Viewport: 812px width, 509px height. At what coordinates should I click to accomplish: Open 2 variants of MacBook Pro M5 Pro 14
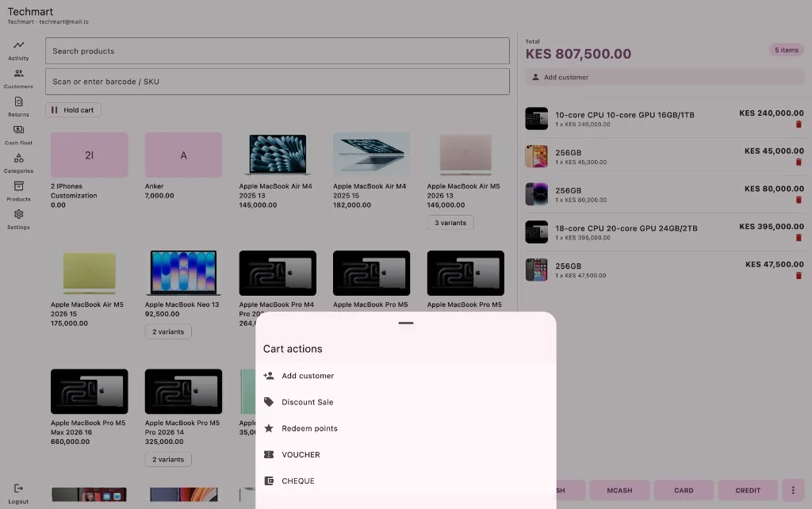click(168, 459)
